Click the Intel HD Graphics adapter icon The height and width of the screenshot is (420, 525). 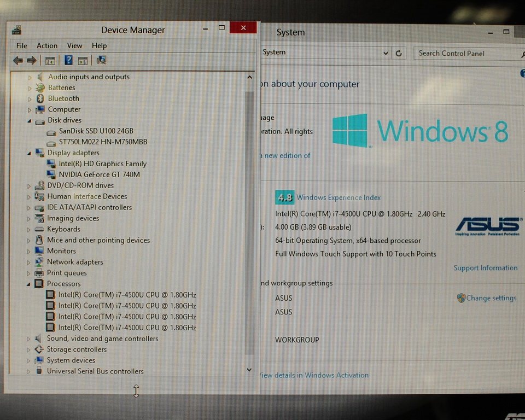[x=51, y=164]
